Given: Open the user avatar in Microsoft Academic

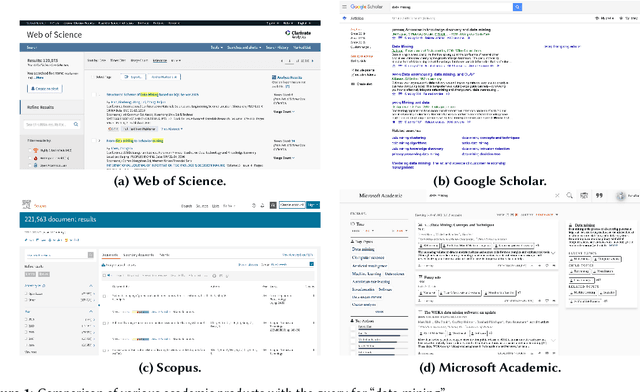Looking at the screenshot, I should tap(621, 196).
